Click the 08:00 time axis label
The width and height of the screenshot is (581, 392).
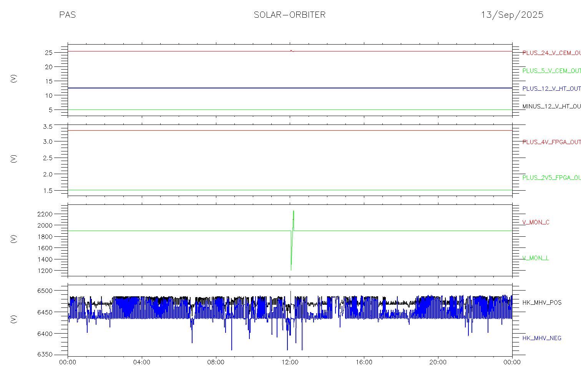tap(216, 362)
